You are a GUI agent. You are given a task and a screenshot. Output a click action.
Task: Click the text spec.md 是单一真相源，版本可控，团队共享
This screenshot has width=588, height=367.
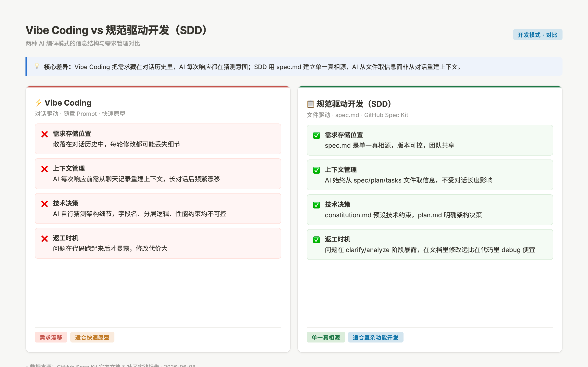click(x=390, y=145)
